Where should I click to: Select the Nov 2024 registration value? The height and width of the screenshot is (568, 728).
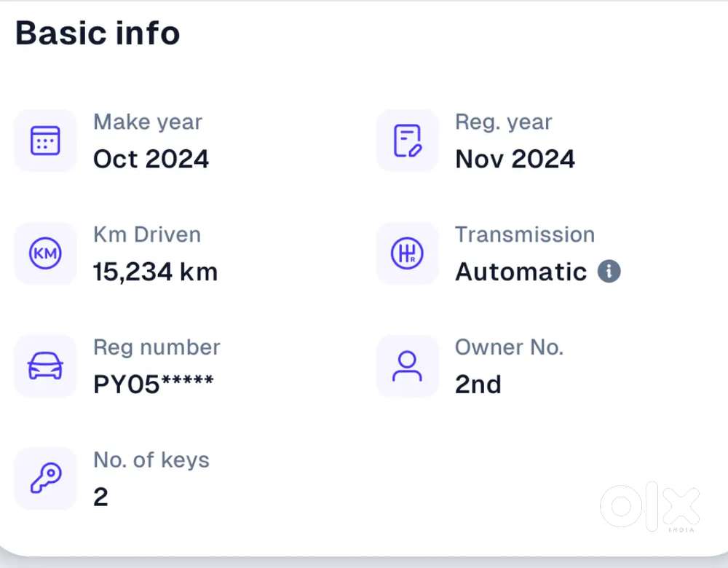click(515, 159)
